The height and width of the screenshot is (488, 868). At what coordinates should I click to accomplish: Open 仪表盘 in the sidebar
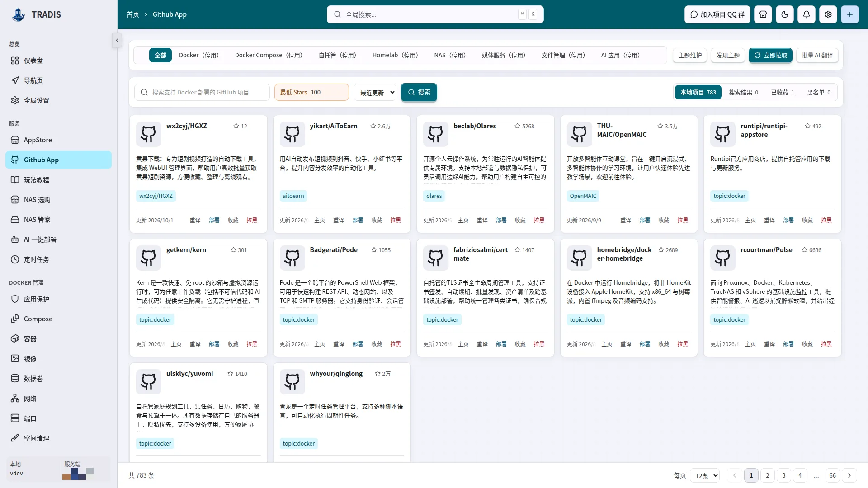point(58,61)
